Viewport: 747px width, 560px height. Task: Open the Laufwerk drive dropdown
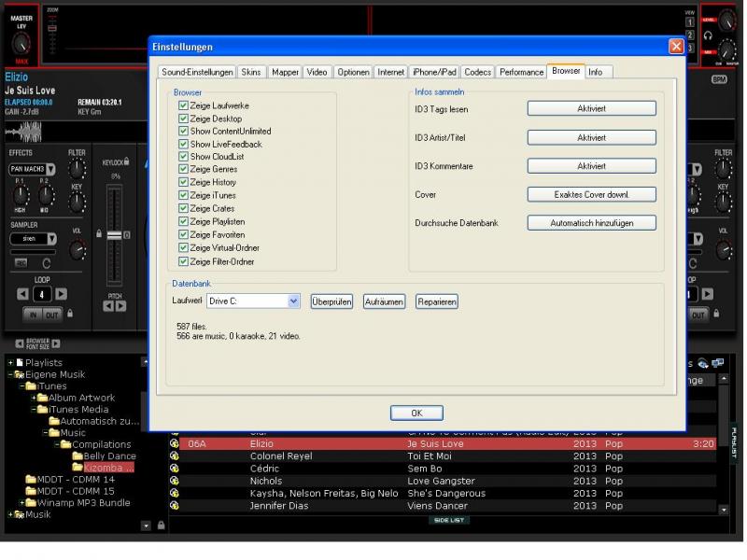pyautogui.click(x=293, y=301)
